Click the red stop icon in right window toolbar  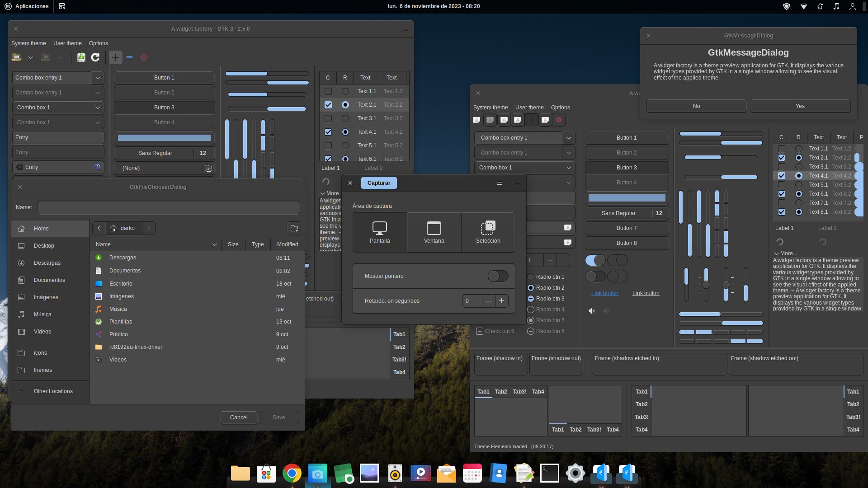559,120
